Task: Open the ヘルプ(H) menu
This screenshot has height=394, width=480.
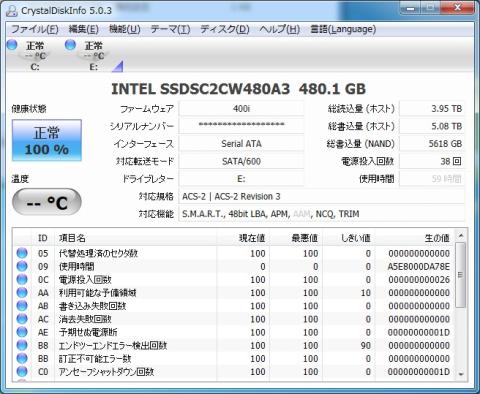Action: pos(280,29)
